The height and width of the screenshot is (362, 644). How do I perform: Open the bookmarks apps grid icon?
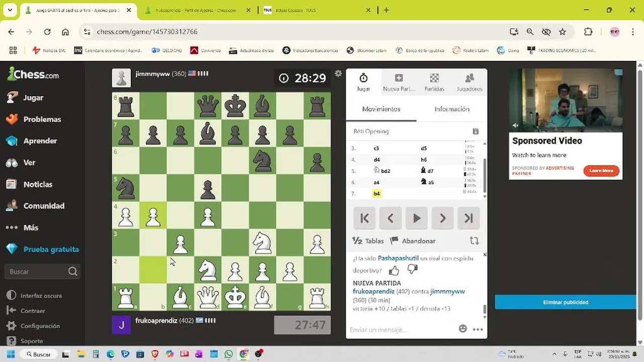[x=13, y=50]
